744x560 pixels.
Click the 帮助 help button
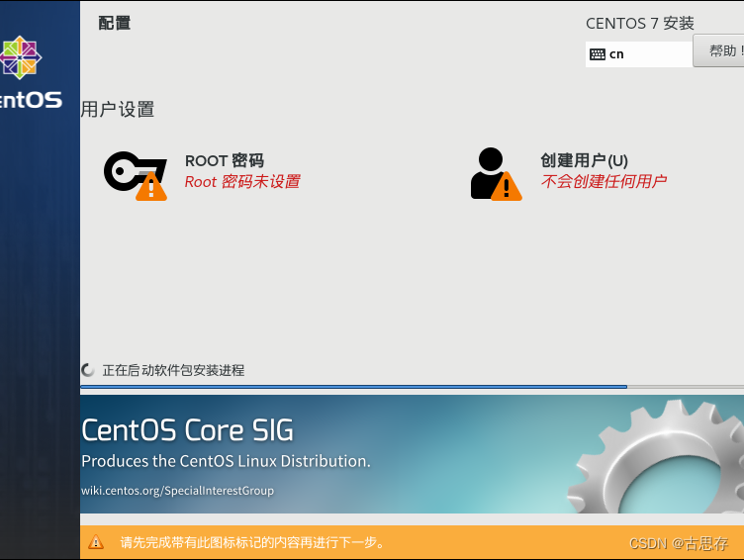click(x=718, y=50)
